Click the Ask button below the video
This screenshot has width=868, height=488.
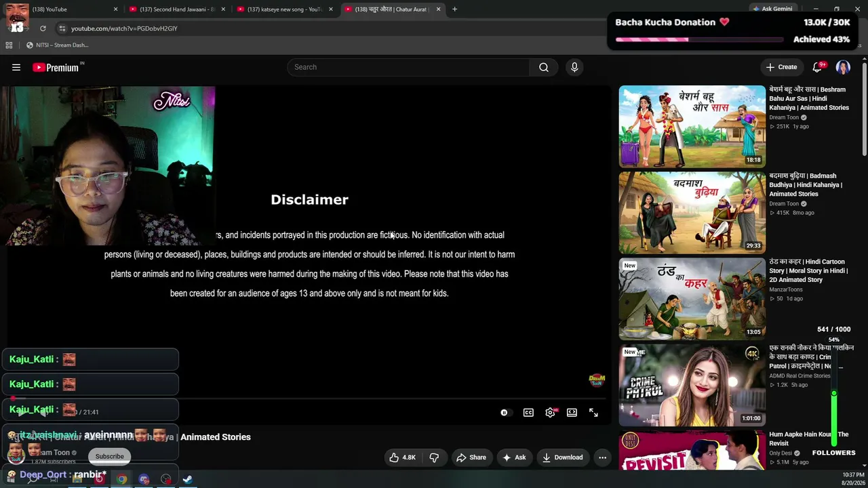tap(513, 457)
